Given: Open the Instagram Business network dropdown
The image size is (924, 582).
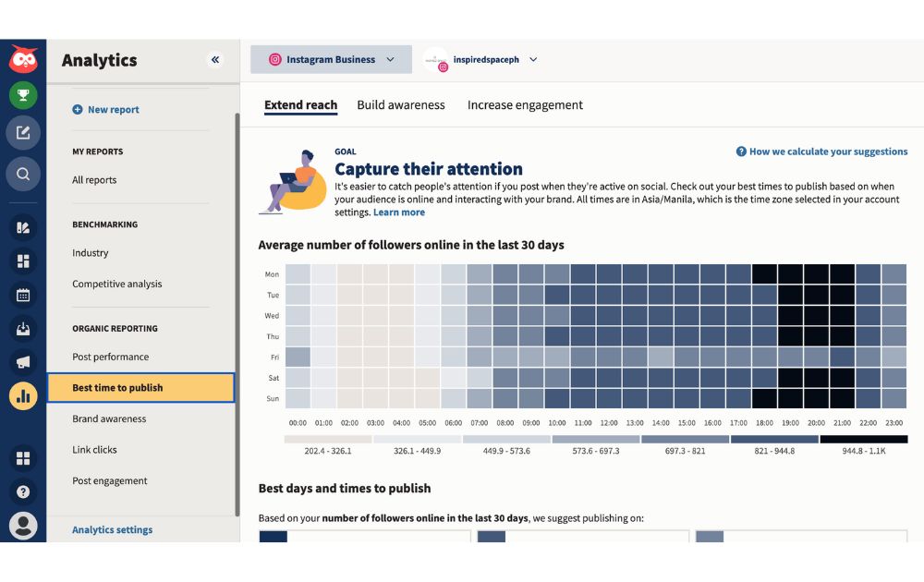Looking at the screenshot, I should pyautogui.click(x=332, y=60).
